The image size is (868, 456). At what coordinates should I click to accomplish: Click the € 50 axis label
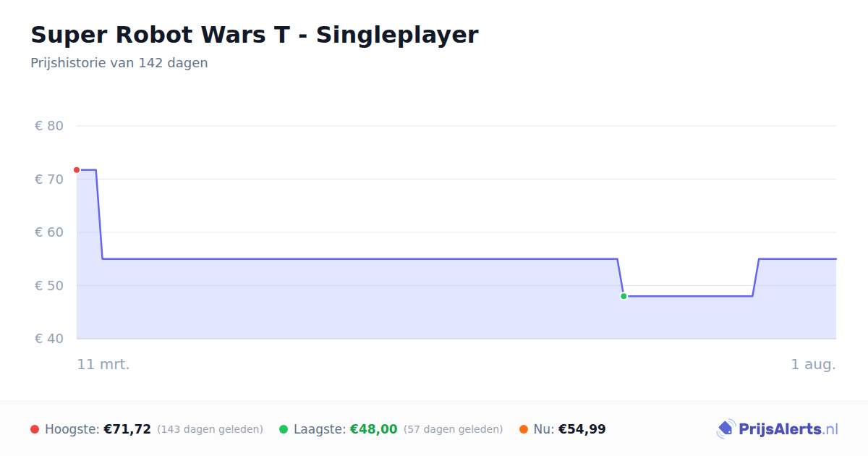tap(49, 285)
